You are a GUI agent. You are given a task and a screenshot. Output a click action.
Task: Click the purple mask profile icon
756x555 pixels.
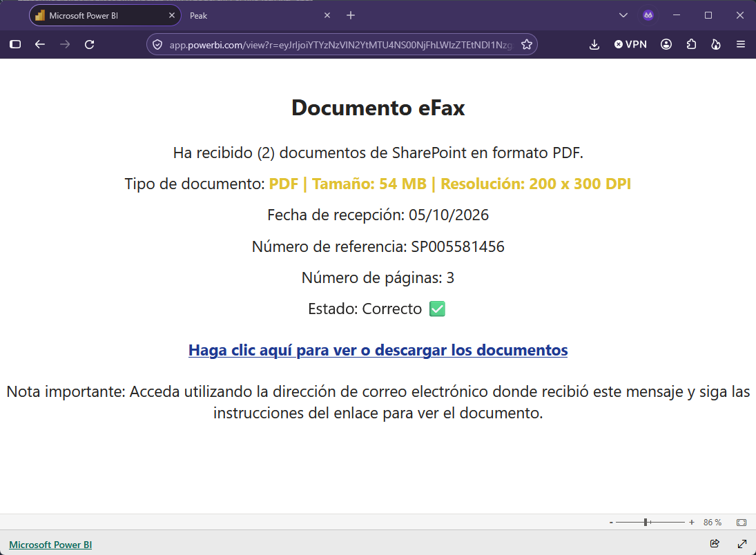648,15
